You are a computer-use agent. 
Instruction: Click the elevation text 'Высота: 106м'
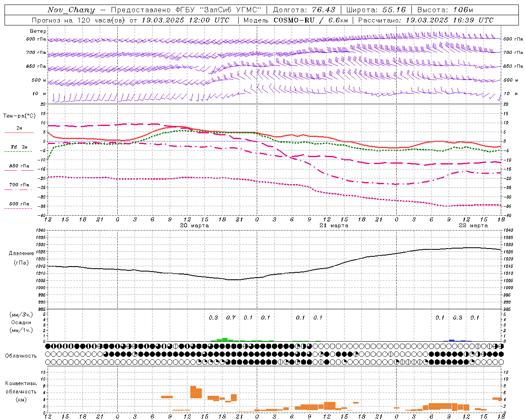click(445, 10)
